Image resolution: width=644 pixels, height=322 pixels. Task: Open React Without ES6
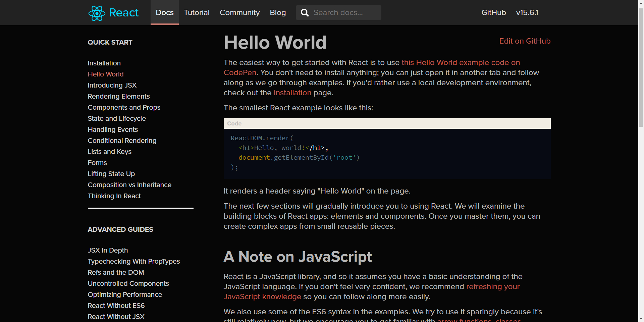pyautogui.click(x=116, y=306)
